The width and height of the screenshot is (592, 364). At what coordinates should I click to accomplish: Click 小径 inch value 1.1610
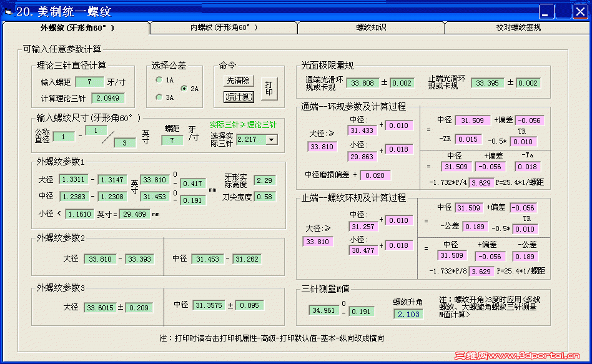(79, 214)
